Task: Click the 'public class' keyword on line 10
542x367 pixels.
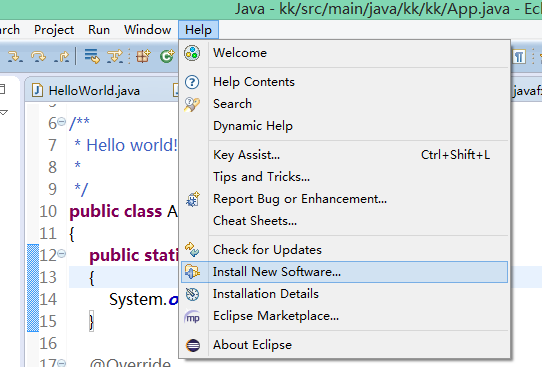Action: click(116, 211)
